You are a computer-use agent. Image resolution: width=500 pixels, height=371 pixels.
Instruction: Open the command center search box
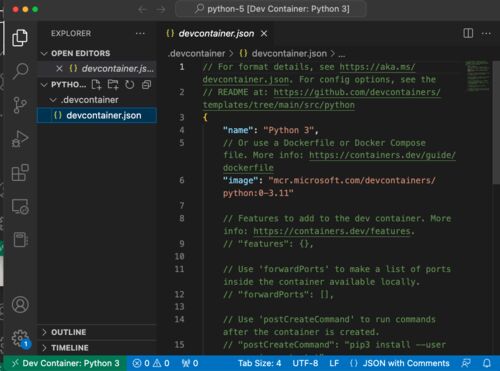tap(271, 9)
